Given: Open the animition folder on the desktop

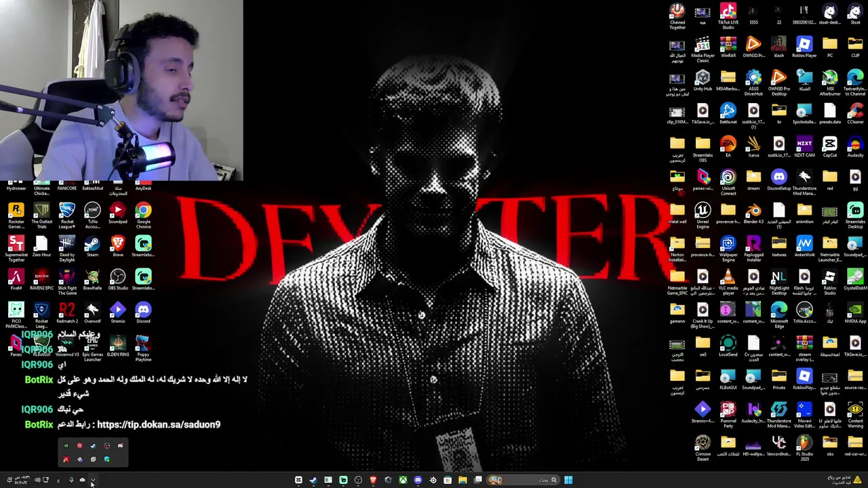Looking at the screenshot, I should point(804,214).
